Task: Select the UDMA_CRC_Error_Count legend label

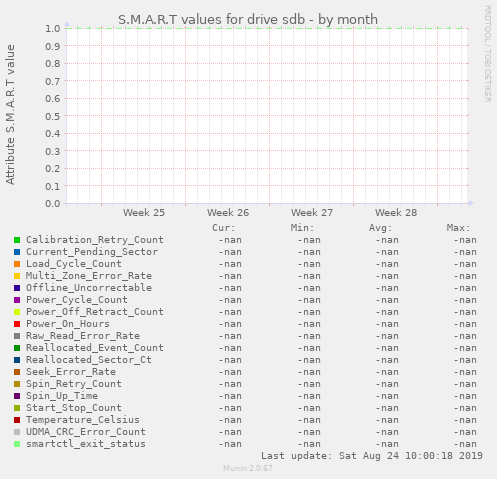Action: click(86, 432)
